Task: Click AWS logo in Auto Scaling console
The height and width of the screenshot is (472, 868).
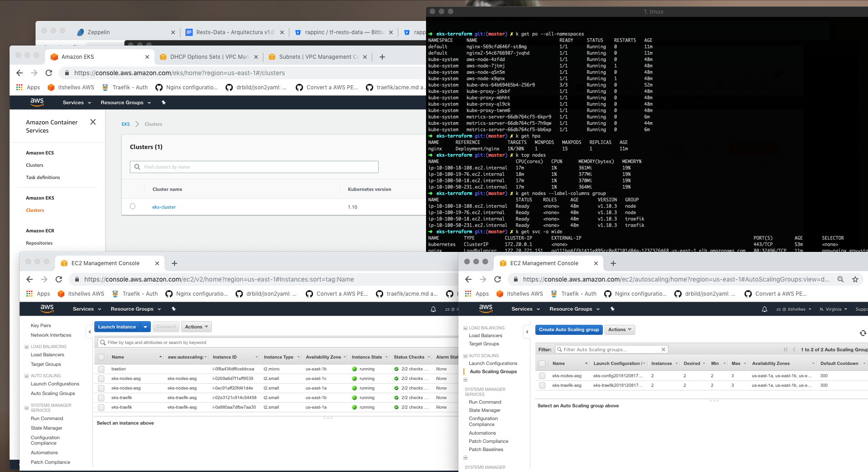Action: point(486,309)
